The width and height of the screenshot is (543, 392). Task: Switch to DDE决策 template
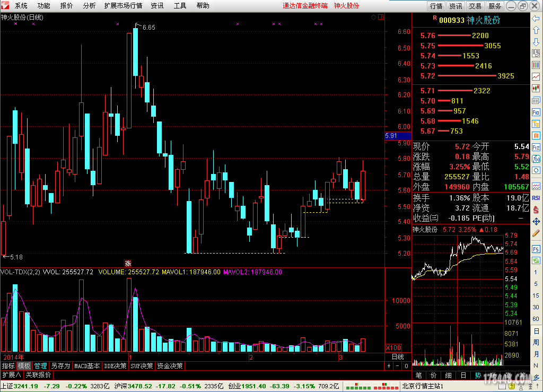115,365
